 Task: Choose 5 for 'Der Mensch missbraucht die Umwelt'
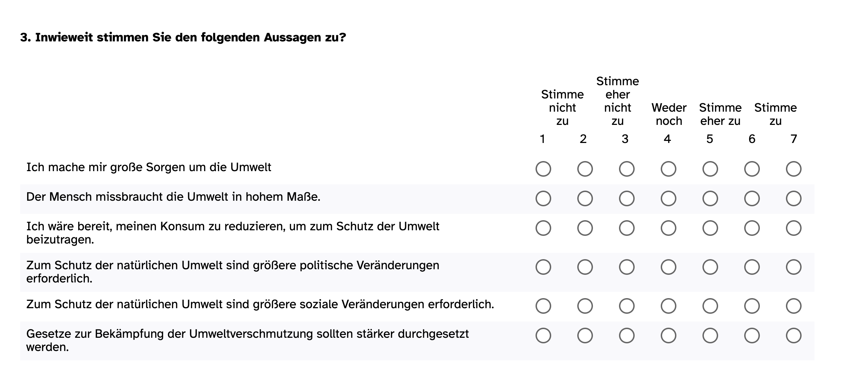coord(710,199)
